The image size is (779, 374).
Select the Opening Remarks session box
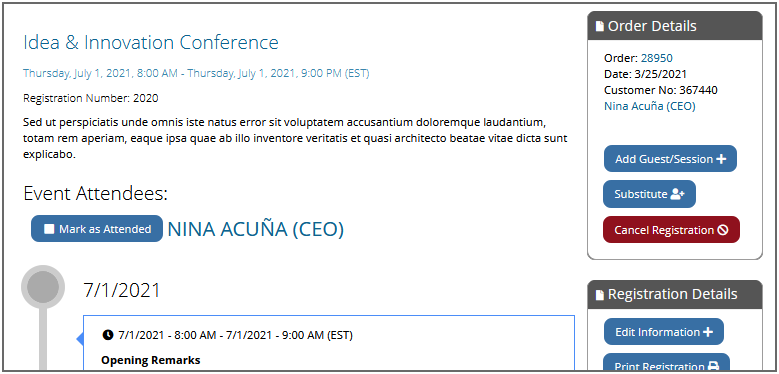329,343
